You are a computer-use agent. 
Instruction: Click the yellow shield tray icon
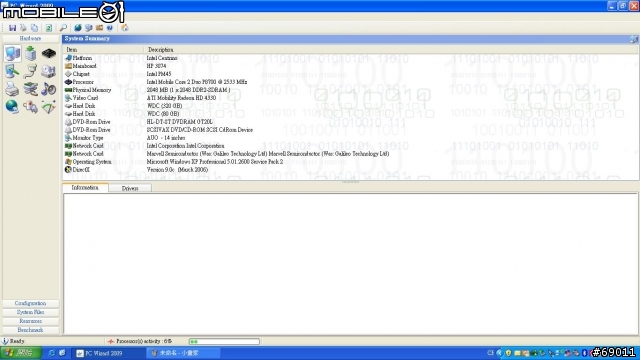[x=508, y=353]
